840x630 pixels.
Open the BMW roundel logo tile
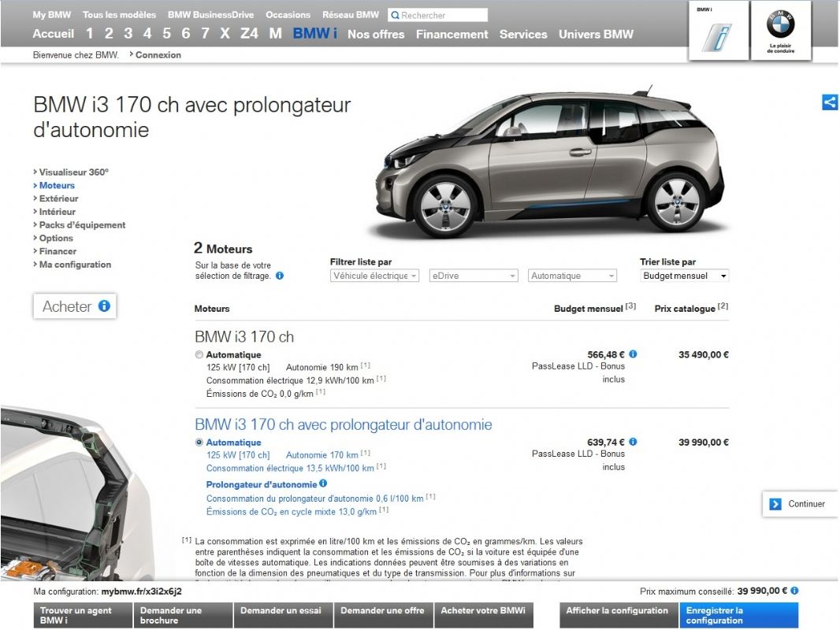[781, 30]
